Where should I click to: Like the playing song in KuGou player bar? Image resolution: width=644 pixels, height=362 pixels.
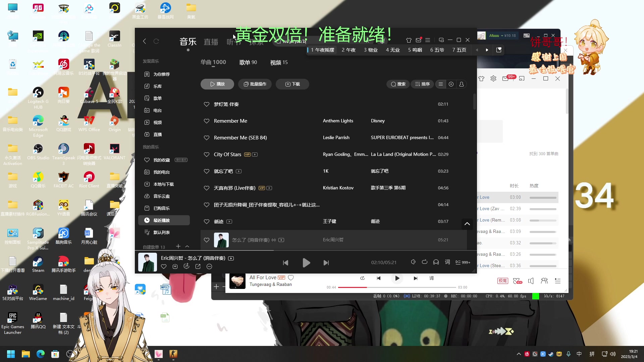tap(164, 266)
